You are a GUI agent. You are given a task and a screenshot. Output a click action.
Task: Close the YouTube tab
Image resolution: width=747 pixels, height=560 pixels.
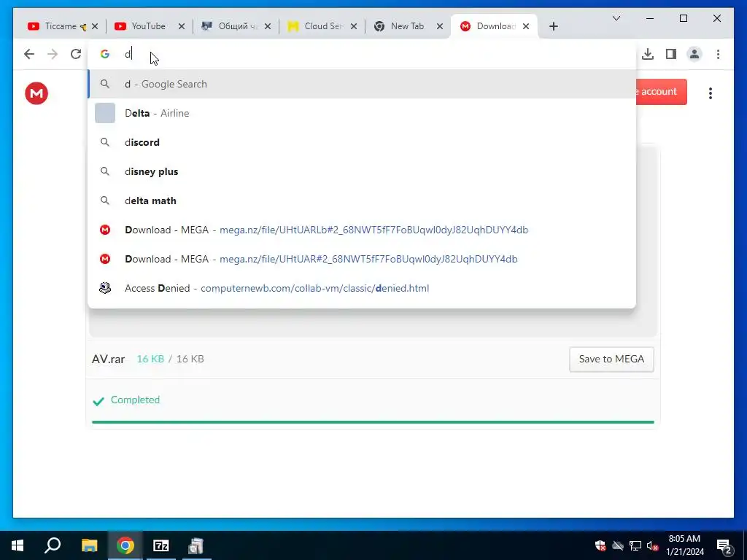click(x=182, y=26)
